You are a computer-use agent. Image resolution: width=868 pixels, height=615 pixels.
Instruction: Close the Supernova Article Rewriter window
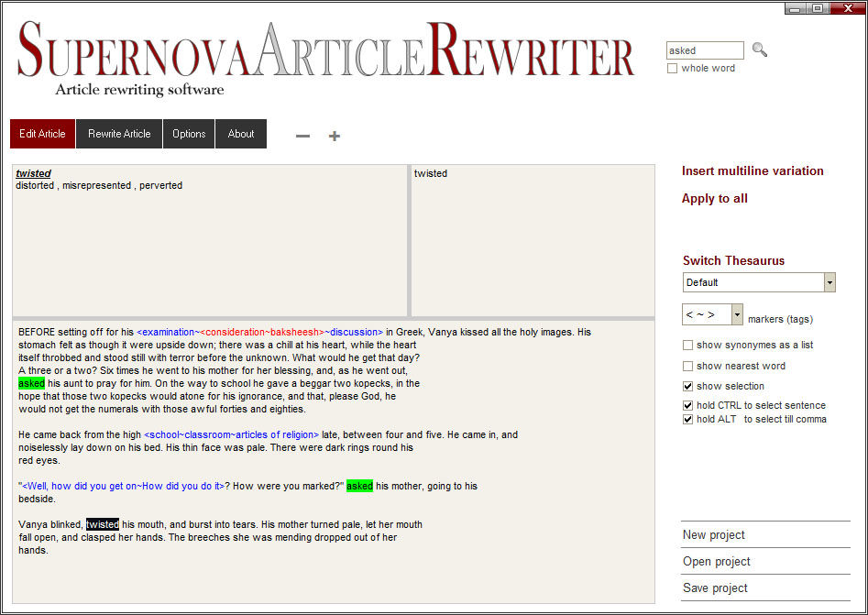(x=847, y=8)
